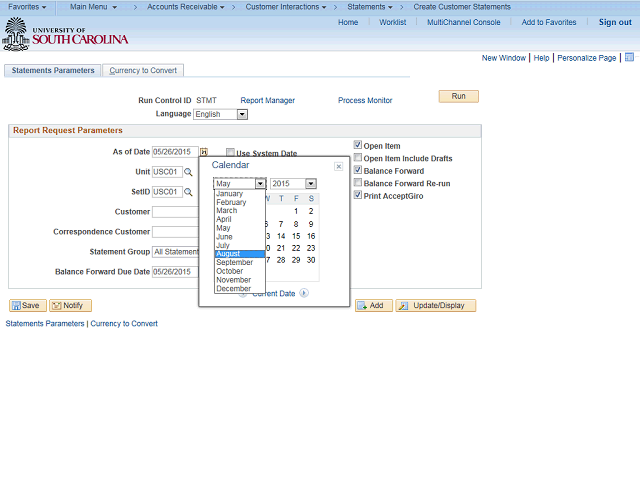Expand Accounts Receivable breadcrumb menu
This screenshot has height=480, width=640.
click(x=186, y=7)
